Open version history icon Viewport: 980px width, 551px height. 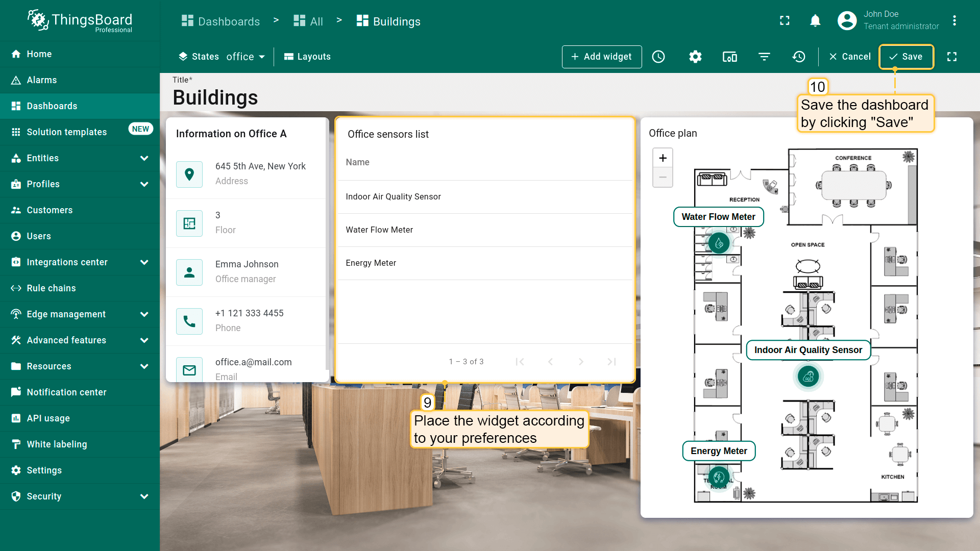[x=799, y=57]
